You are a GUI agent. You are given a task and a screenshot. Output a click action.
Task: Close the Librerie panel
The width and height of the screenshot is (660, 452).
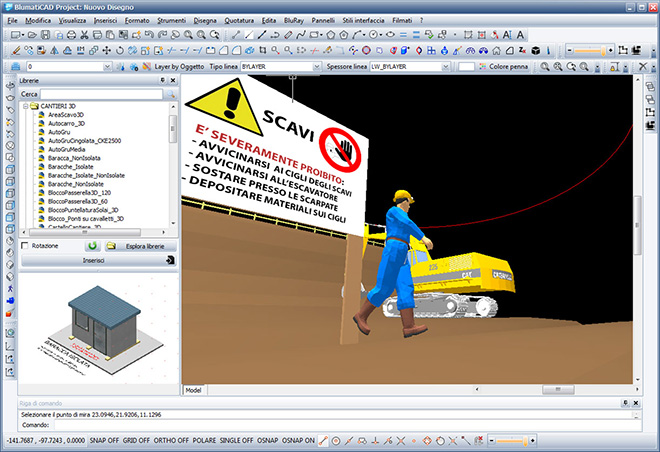click(x=172, y=80)
